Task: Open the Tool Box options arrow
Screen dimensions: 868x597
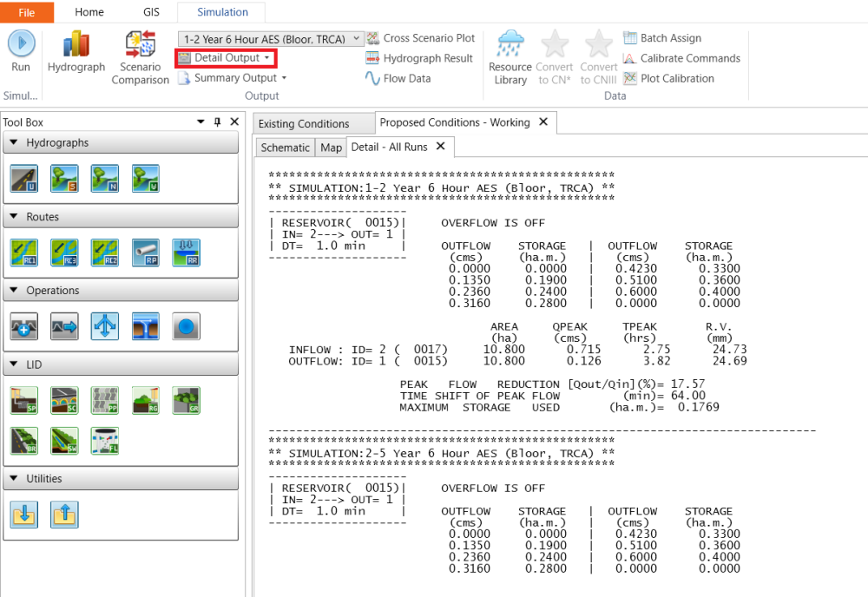Action: 201,121
